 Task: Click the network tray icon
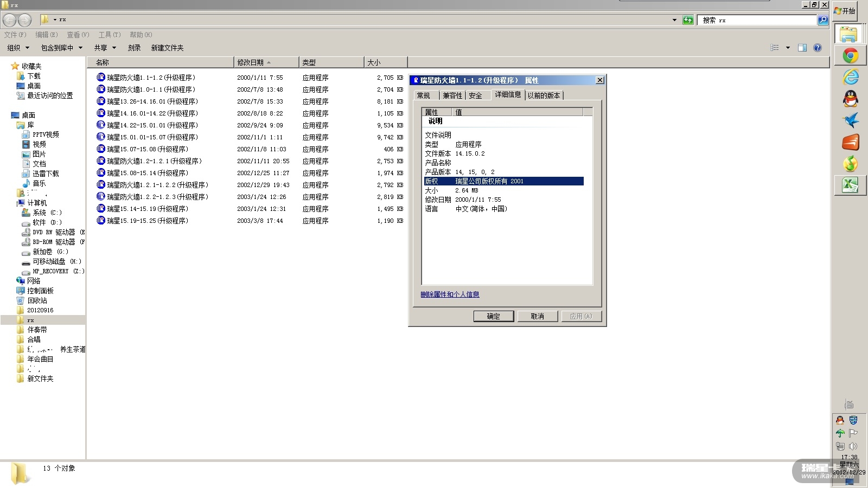(840, 446)
